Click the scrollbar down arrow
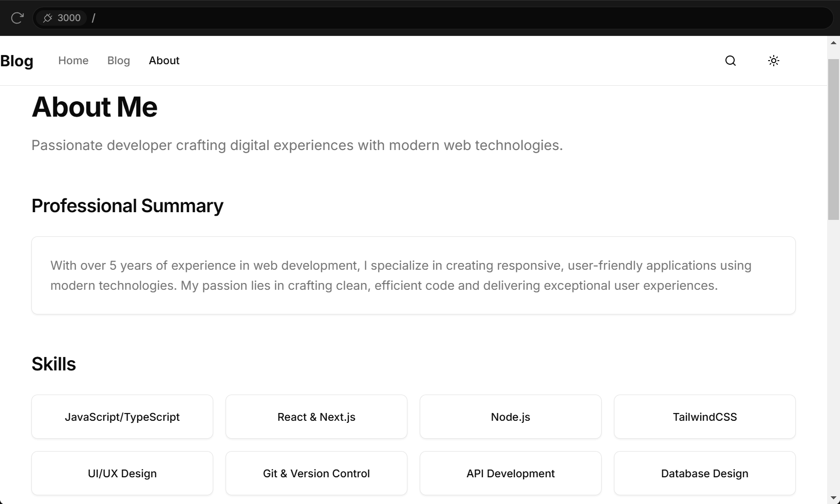This screenshot has height=504, width=840. coord(833,498)
